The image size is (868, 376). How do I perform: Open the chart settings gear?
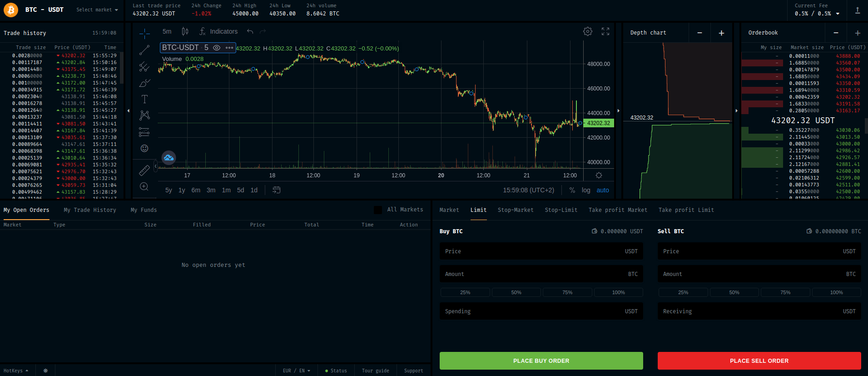(x=588, y=31)
